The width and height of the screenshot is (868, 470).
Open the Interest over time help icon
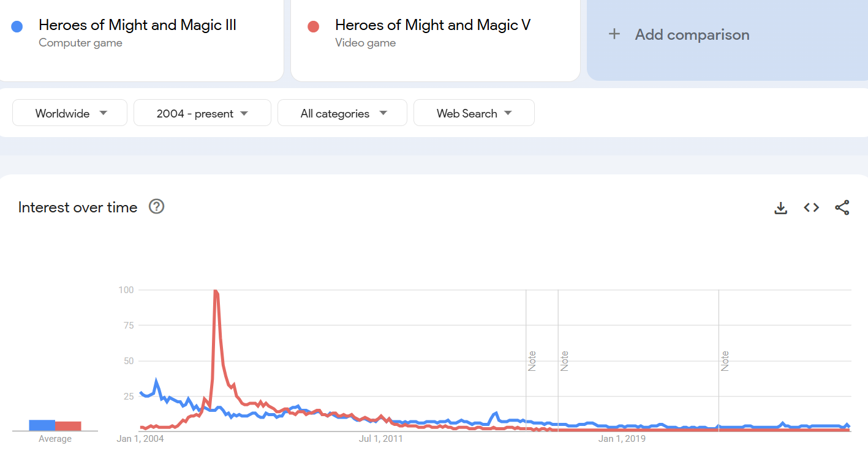(157, 207)
